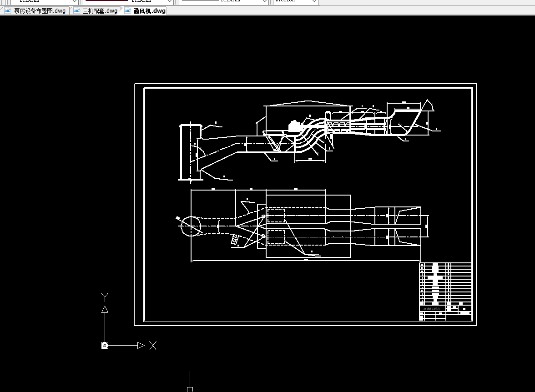Click the dwg file icon on 泵房设备布置图 tab
This screenshot has height=392, width=535.
7,11
